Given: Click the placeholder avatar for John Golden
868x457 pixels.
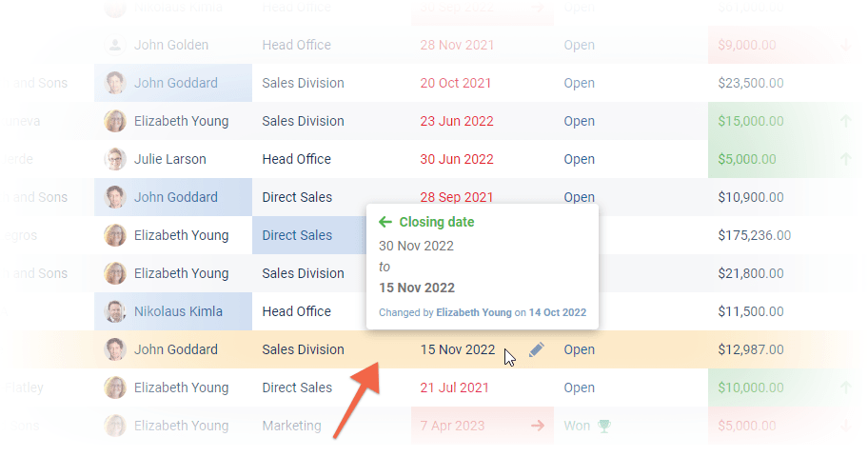Looking at the screenshot, I should tap(115, 45).
